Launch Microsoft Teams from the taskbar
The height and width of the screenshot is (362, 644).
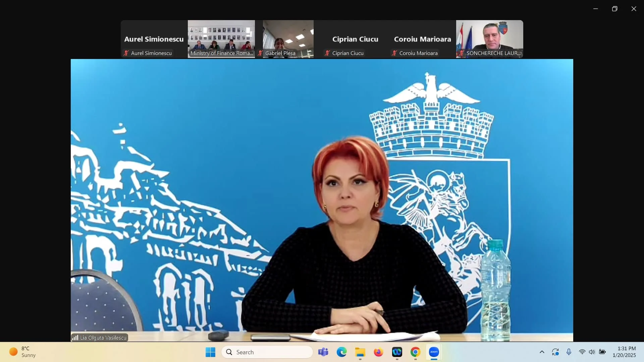(x=323, y=352)
